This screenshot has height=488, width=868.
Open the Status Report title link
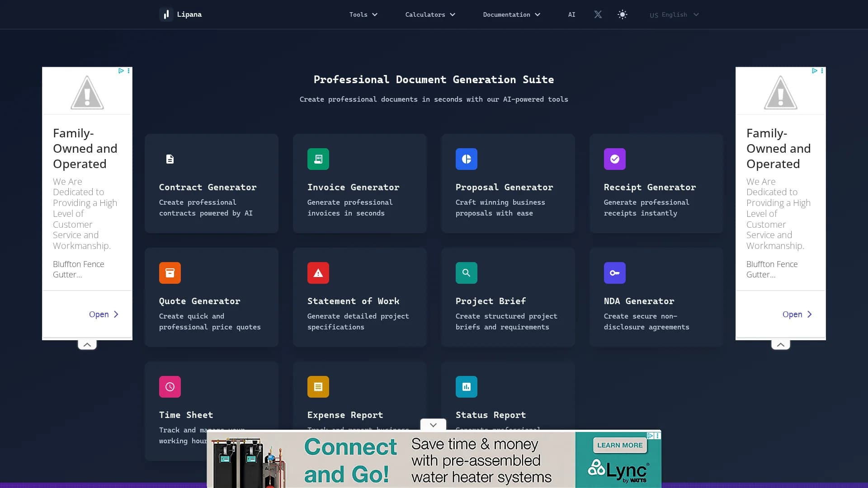click(491, 415)
